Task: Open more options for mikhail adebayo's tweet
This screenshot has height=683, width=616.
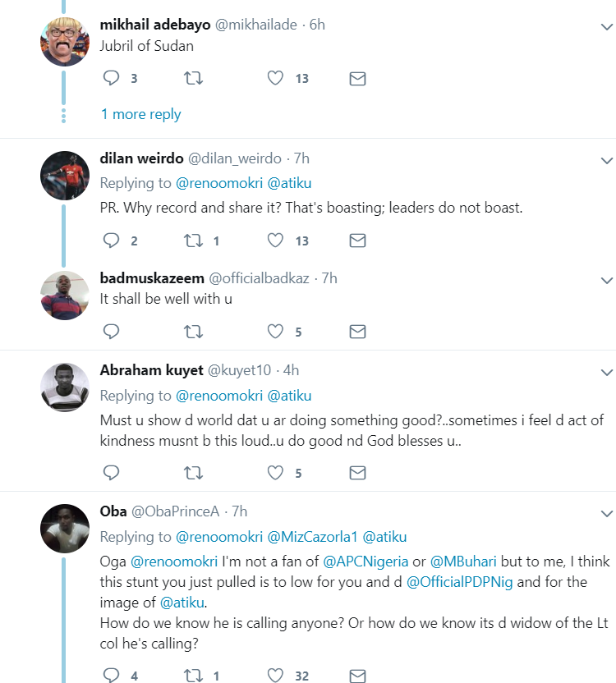Action: click(606, 27)
